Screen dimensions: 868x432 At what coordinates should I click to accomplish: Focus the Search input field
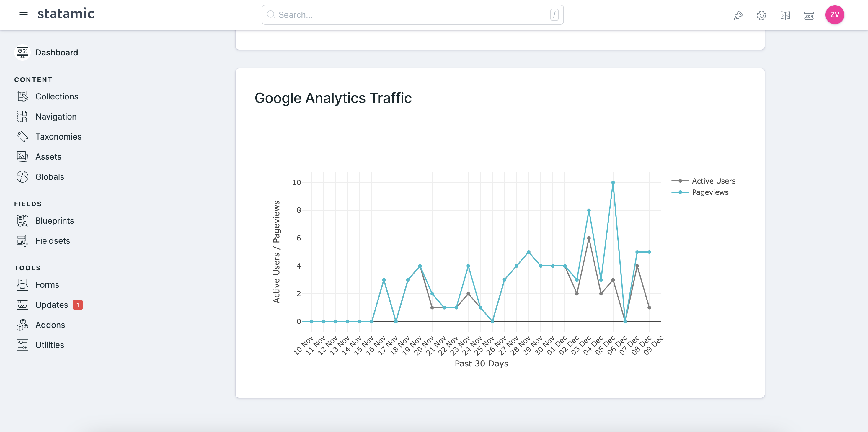click(x=412, y=15)
